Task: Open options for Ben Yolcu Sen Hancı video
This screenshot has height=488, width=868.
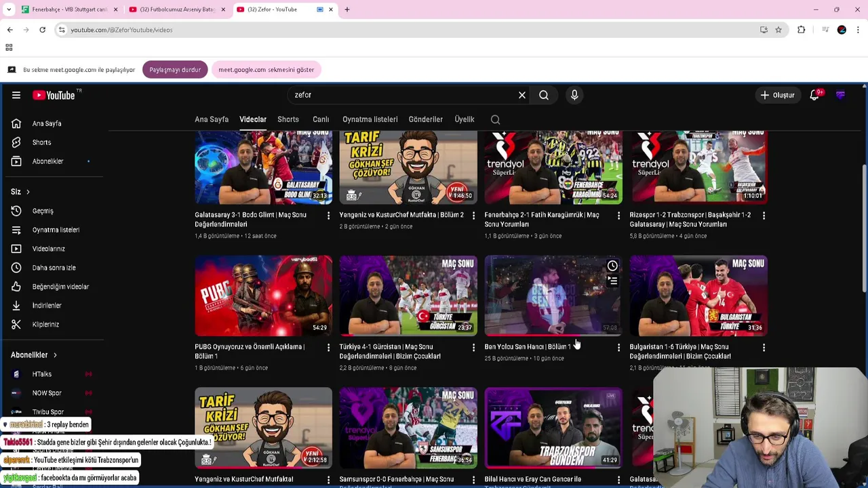Action: (x=618, y=348)
